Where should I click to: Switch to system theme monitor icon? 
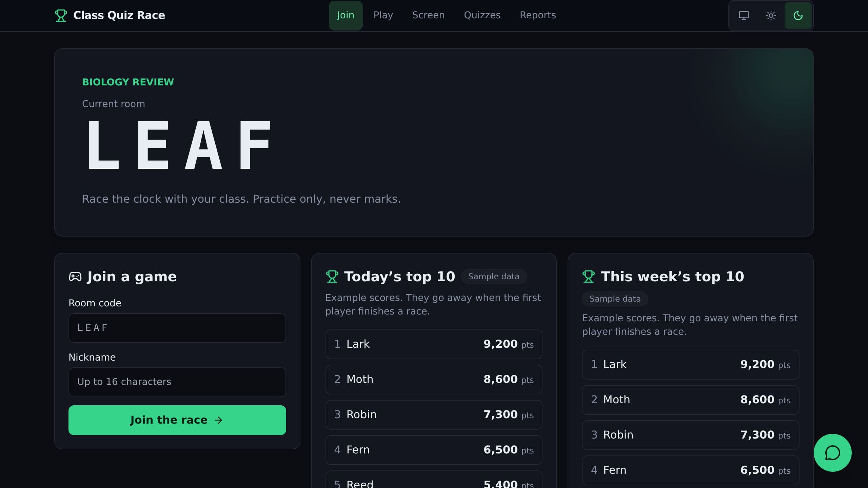[744, 16]
